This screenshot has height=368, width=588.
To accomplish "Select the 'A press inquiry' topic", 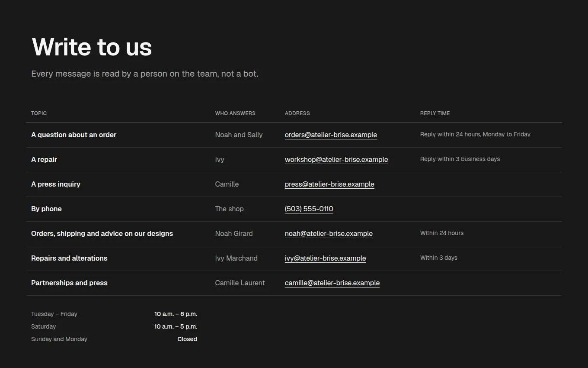I will click(56, 184).
